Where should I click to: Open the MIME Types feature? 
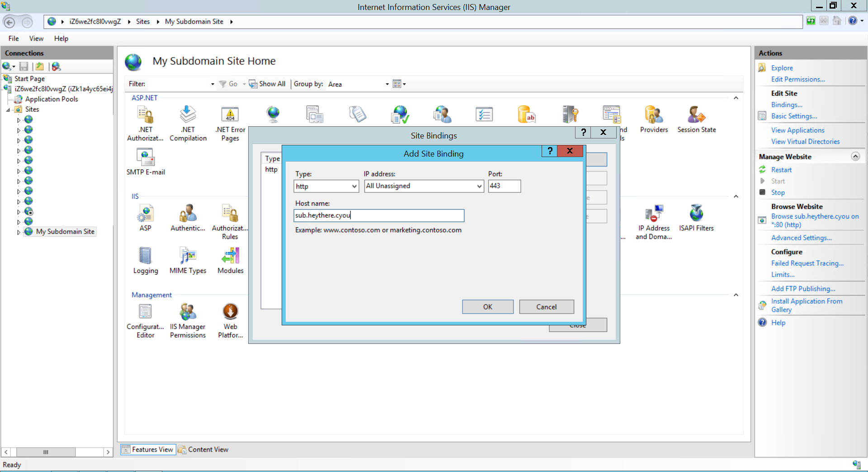188,261
